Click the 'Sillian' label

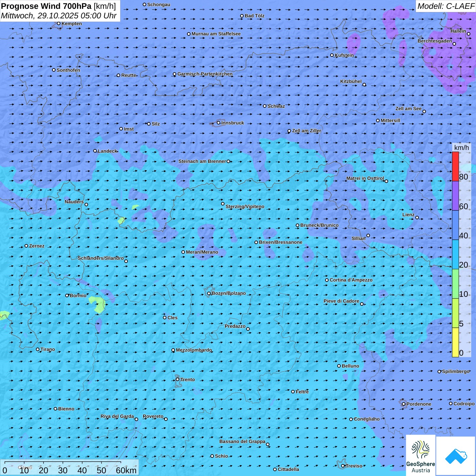[x=358, y=238]
